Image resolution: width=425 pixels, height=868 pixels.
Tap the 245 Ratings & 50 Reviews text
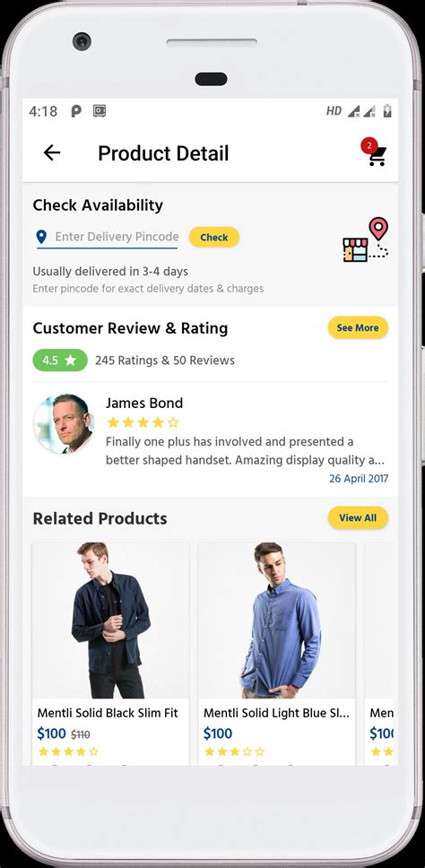tap(165, 360)
